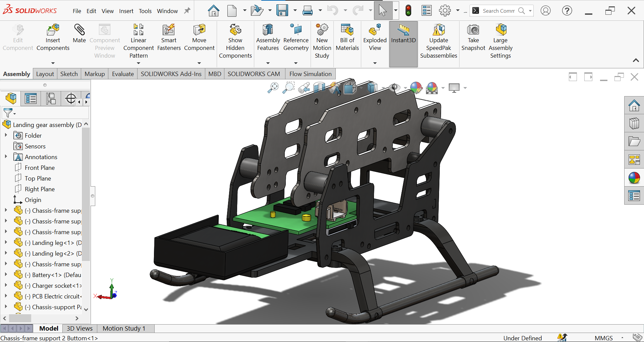Create a New Motion Study
644x342 pixels.
(x=322, y=41)
